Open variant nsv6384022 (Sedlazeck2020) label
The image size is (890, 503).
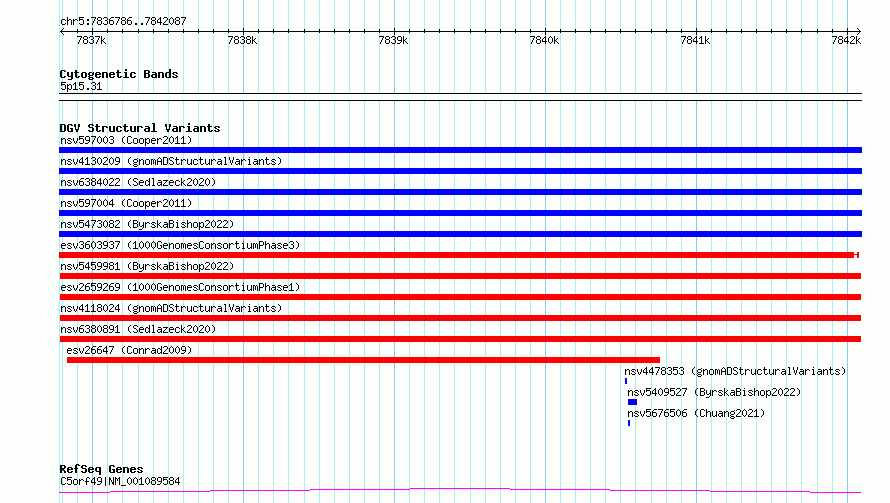point(138,182)
